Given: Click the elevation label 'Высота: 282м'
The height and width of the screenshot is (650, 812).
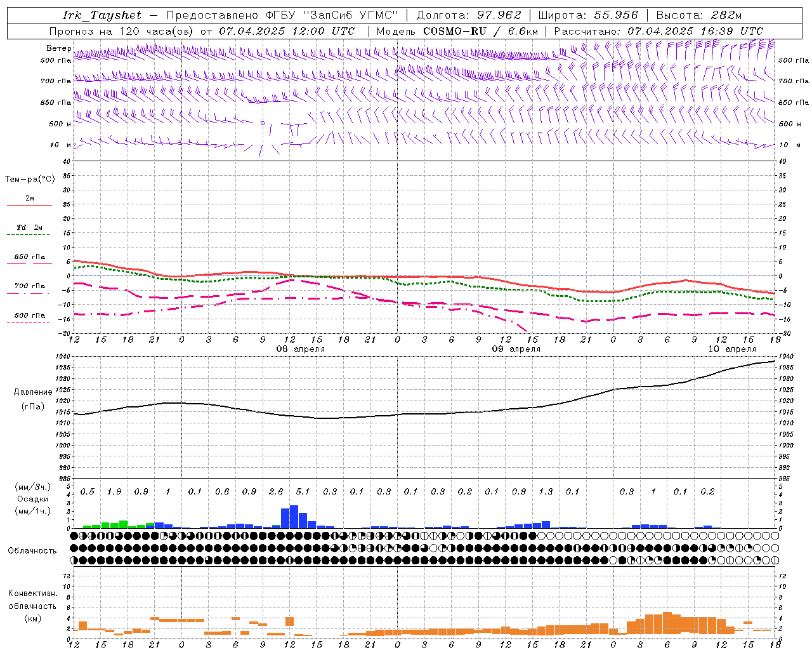Looking at the screenshot, I should point(698,15).
